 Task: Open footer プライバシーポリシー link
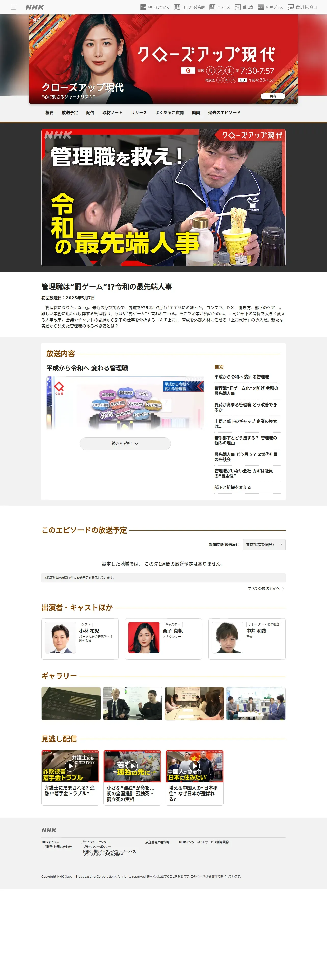[x=97, y=847]
